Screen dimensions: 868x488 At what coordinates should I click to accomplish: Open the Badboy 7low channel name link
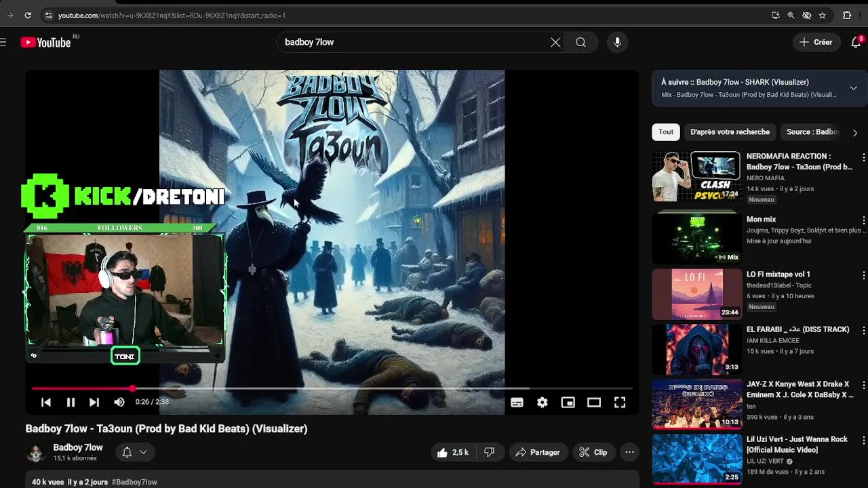[78, 447]
